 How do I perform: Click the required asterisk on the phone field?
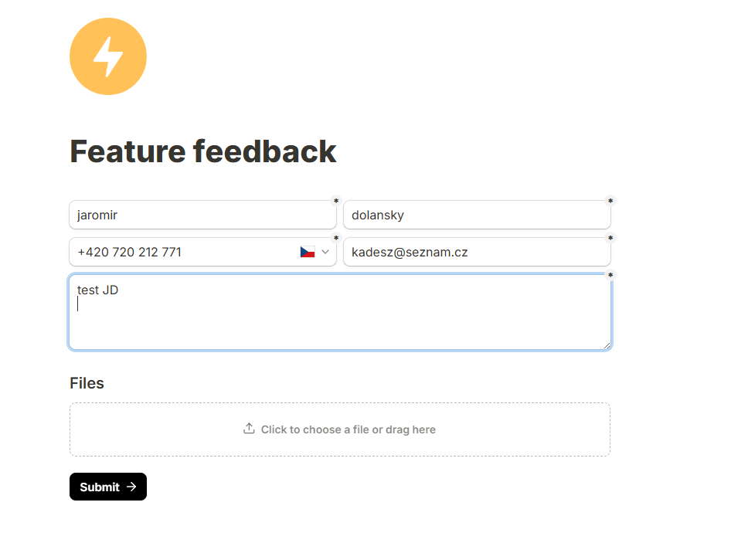(x=336, y=238)
